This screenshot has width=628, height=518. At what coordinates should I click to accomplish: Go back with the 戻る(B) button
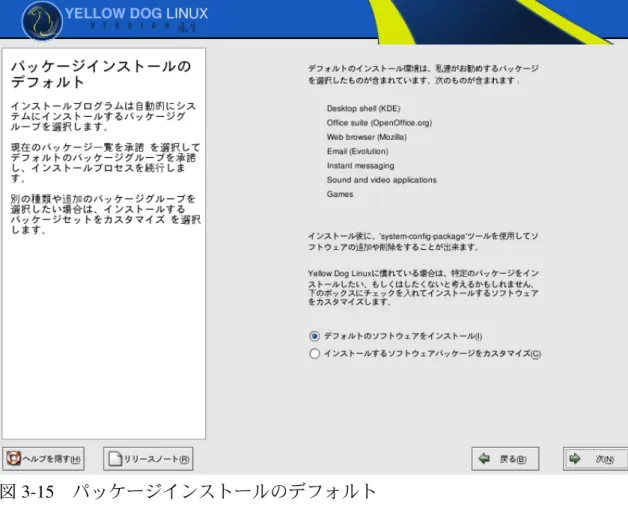[505, 459]
